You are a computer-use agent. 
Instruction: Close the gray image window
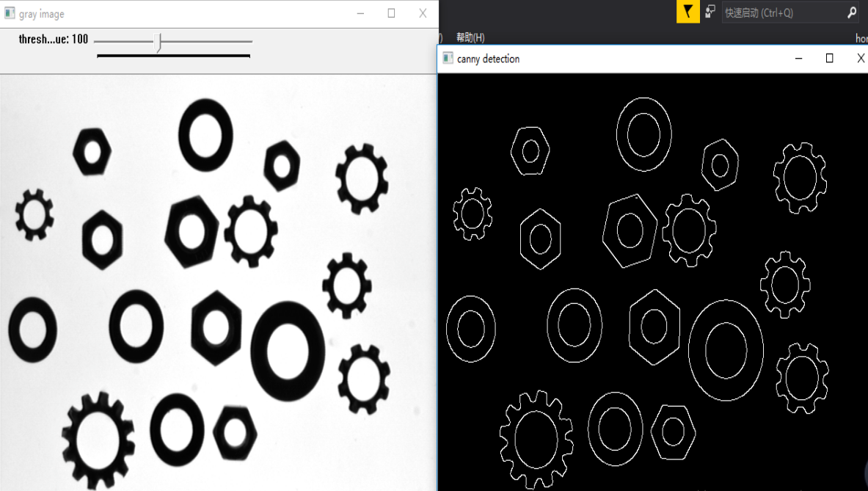click(x=423, y=13)
